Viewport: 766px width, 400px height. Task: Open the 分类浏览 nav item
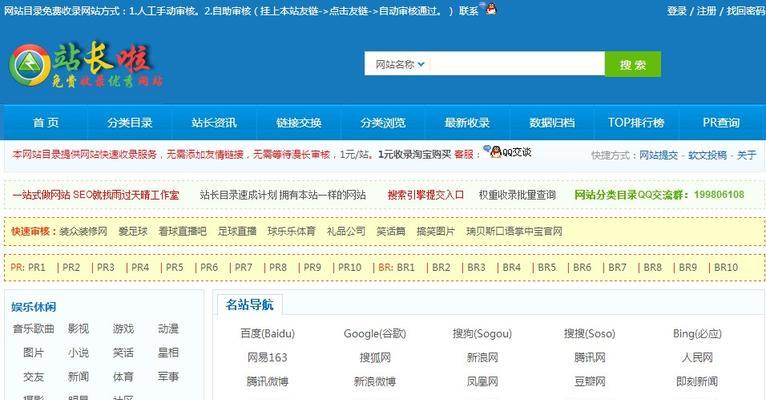tap(383, 123)
